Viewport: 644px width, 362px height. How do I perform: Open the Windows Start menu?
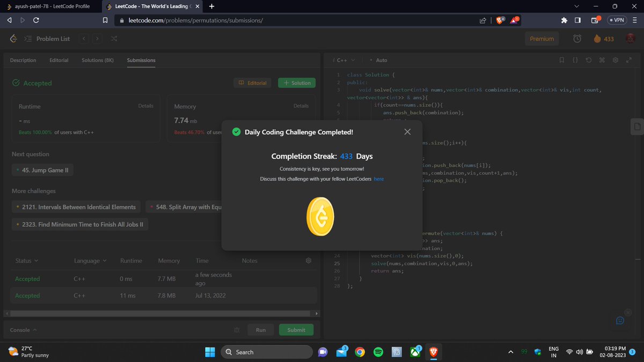pos(210,352)
